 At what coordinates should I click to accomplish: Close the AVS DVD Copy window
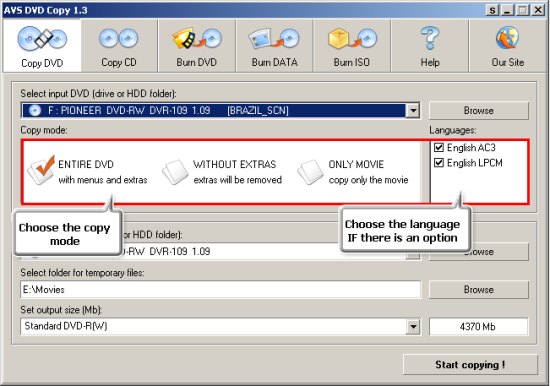(x=538, y=10)
